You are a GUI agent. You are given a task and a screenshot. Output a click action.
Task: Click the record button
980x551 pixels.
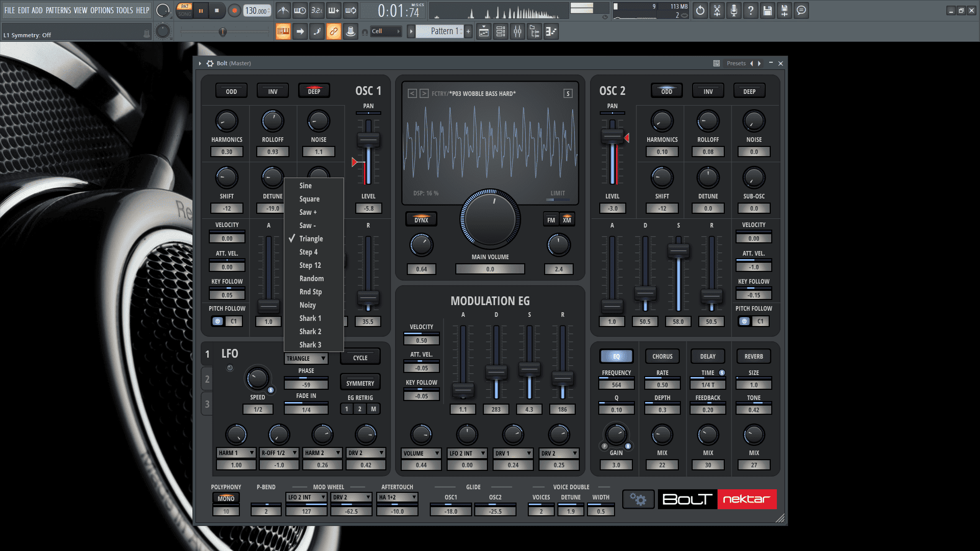(234, 10)
